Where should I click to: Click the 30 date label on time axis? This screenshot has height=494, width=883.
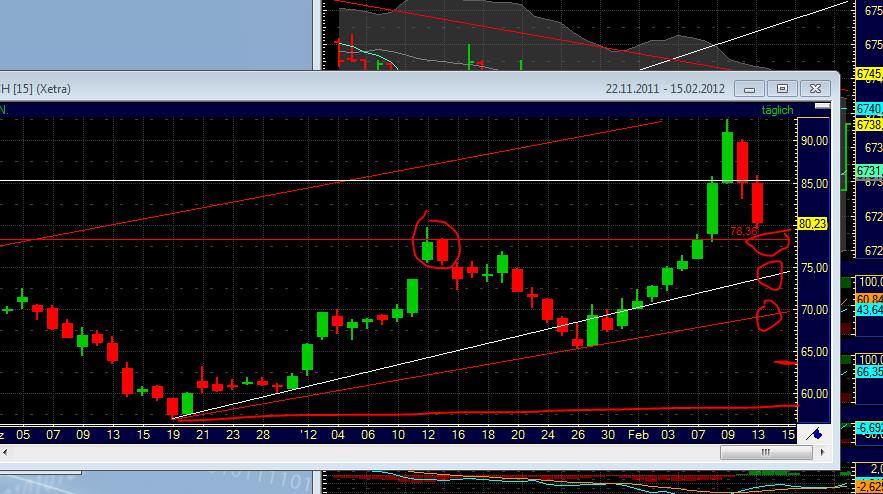point(608,435)
